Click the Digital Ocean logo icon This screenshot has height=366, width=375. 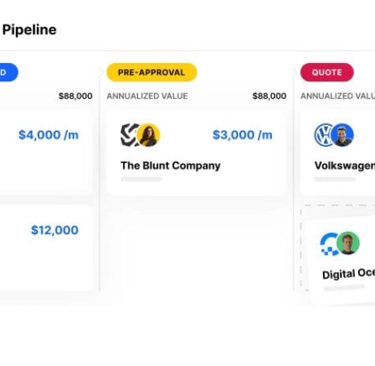pyautogui.click(x=329, y=244)
